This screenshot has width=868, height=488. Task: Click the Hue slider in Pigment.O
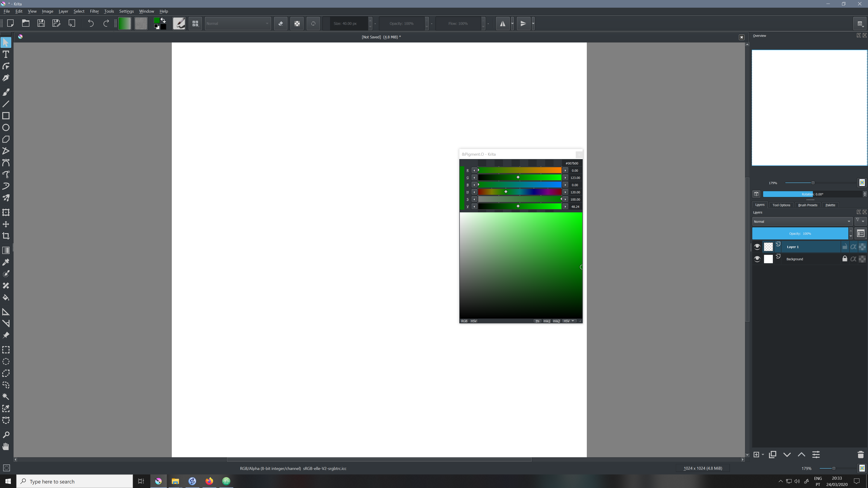pyautogui.click(x=520, y=192)
